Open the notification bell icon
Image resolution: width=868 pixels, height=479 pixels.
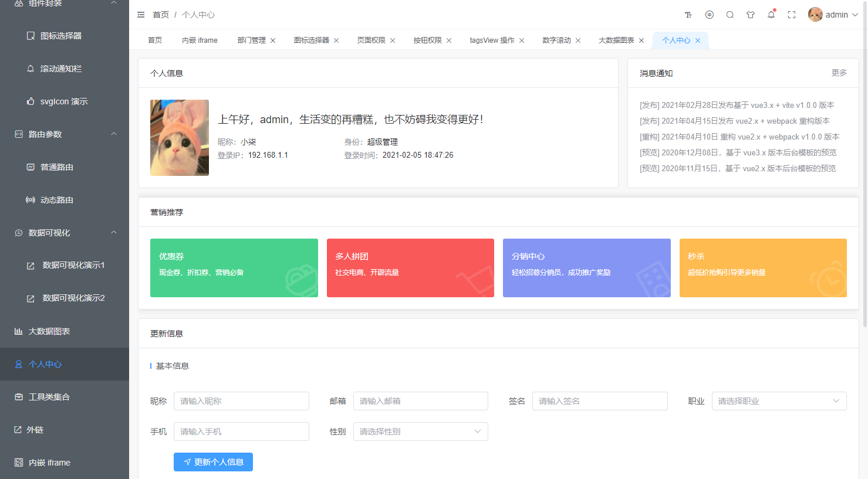coord(771,15)
